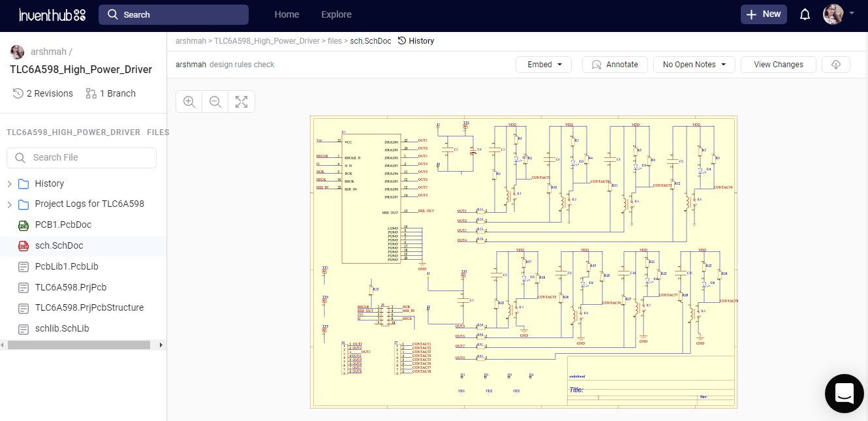
Task: Click the schematic drawing preview
Action: [523, 262]
